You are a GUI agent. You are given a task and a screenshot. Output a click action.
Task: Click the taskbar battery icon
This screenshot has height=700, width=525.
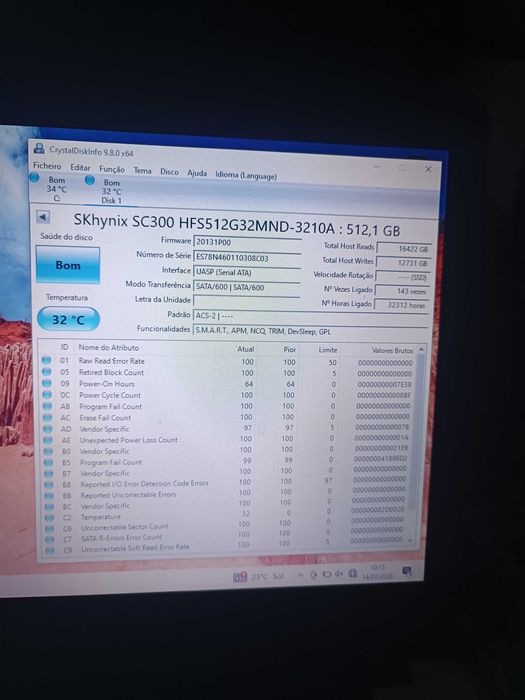pos(326,574)
